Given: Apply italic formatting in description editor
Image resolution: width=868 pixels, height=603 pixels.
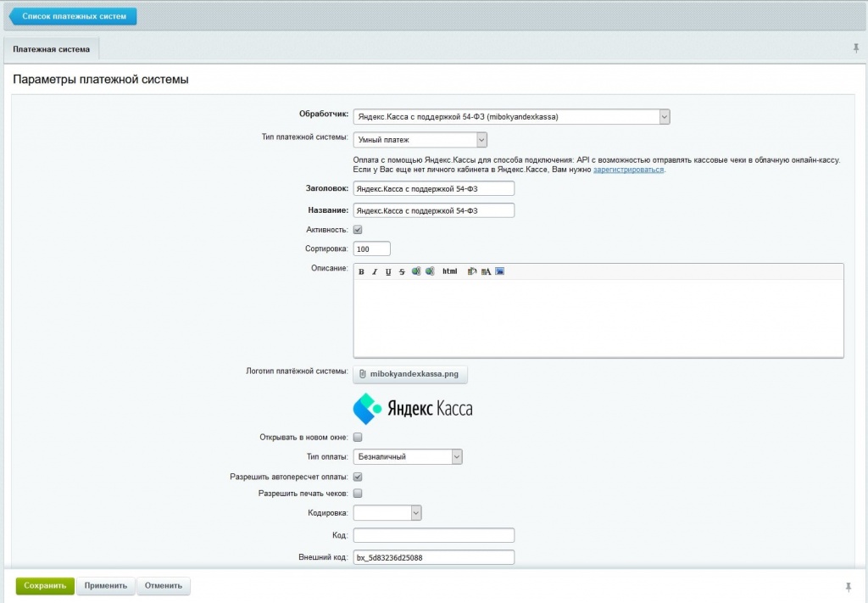Looking at the screenshot, I should coord(375,272).
